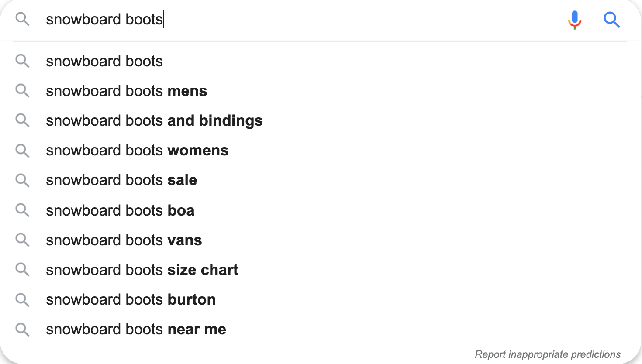The image size is (642, 364).
Task: Select the first 'snowboard boots' suggestion
Action: [321, 61]
